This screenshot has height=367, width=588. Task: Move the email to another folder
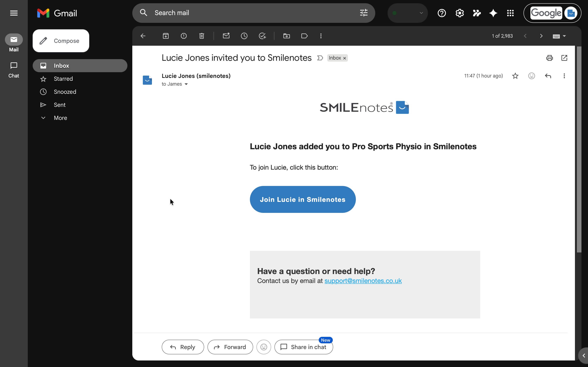(x=286, y=36)
